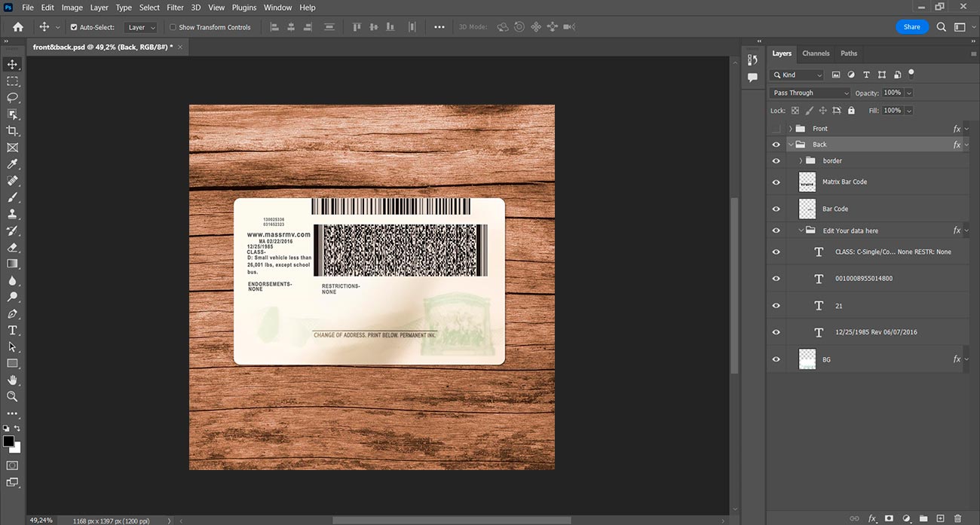Choose the Horizontal Type tool
This screenshot has height=525, width=980.
click(x=12, y=330)
